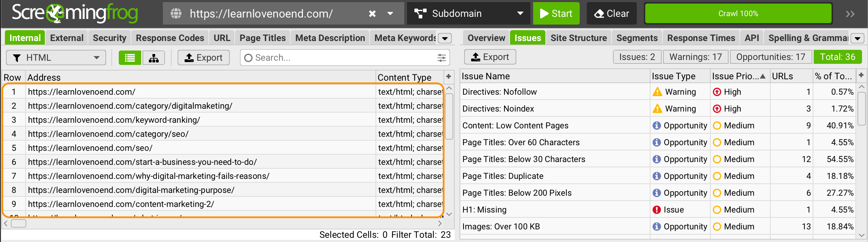Click the left table vertical scrollbar

[x=449, y=116]
